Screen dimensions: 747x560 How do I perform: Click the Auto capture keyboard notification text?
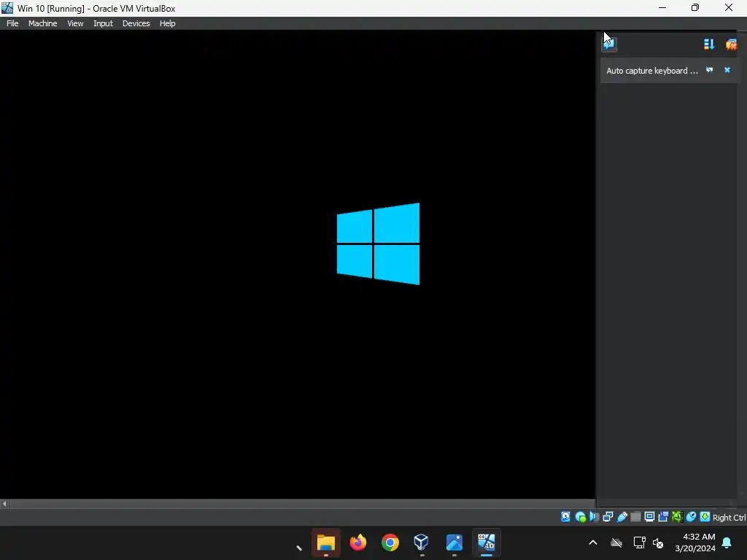651,71
